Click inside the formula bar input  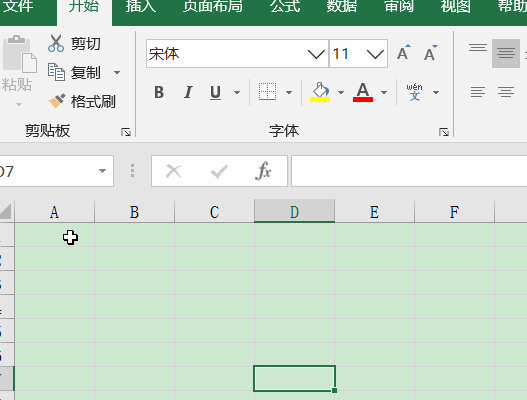tap(409, 171)
